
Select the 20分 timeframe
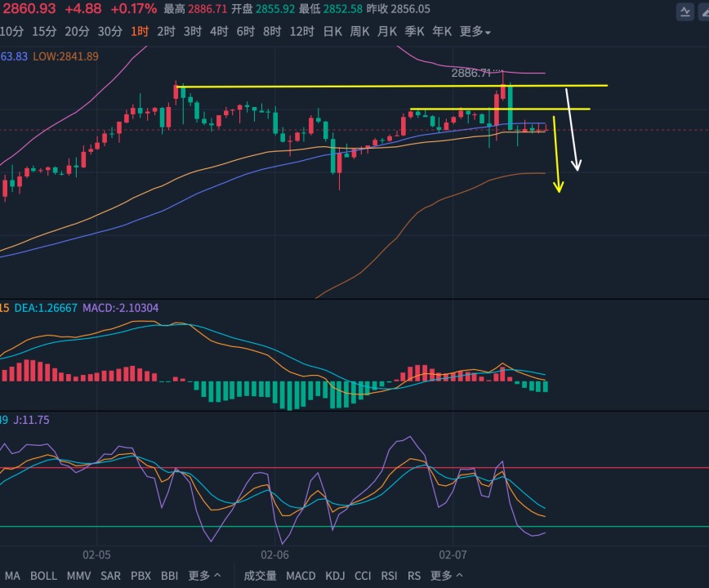pyautogui.click(x=77, y=32)
